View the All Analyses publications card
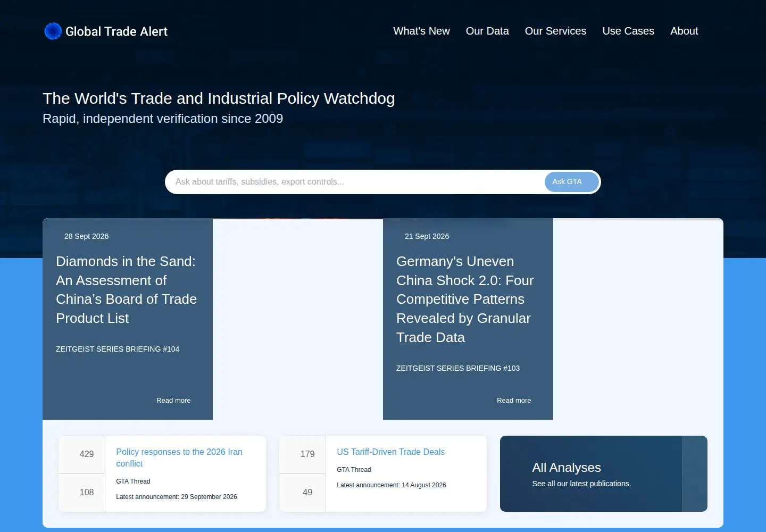Viewport: 766px width, 532px height. 604,473
